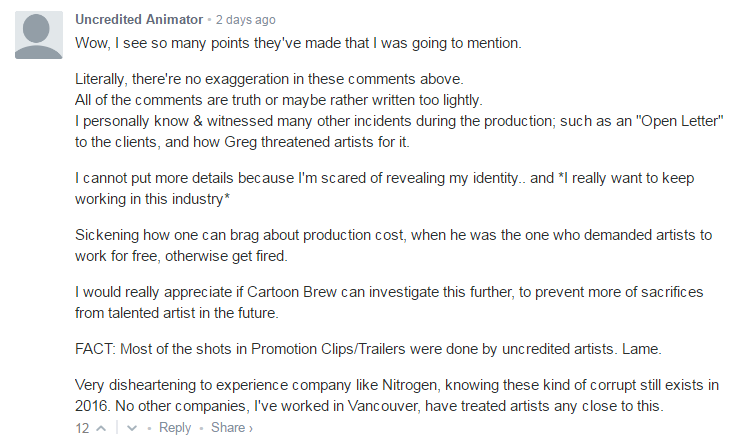This screenshot has height=442, width=748.
Task: Open the Uncredited Animator avatar image
Action: pyautogui.click(x=39, y=35)
